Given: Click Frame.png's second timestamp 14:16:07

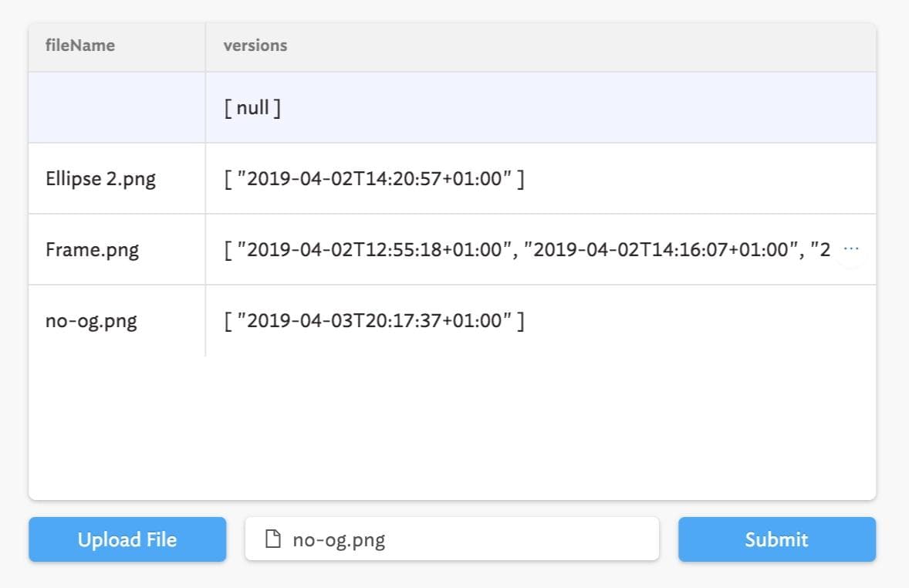Looking at the screenshot, I should pyautogui.click(x=661, y=250).
